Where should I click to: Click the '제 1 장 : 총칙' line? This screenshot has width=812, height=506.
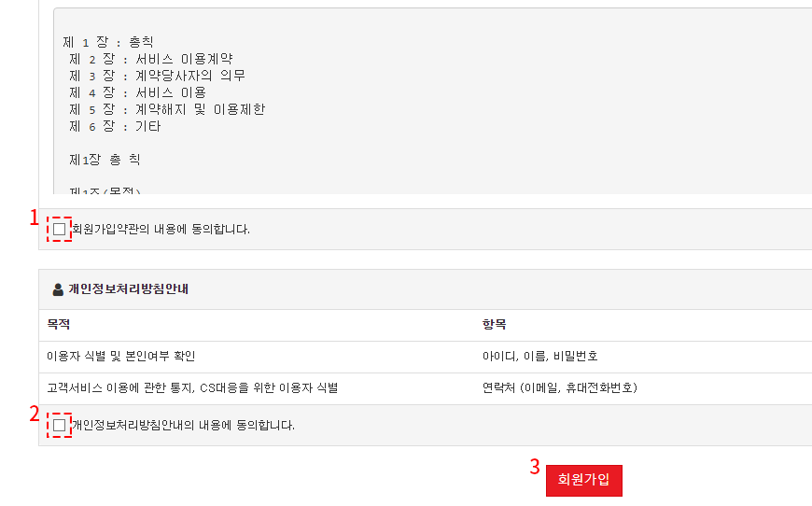coord(108,42)
